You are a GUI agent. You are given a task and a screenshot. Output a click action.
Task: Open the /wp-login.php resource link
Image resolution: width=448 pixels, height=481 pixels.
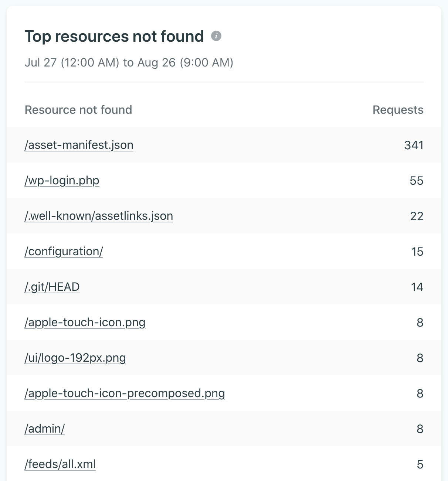click(62, 181)
